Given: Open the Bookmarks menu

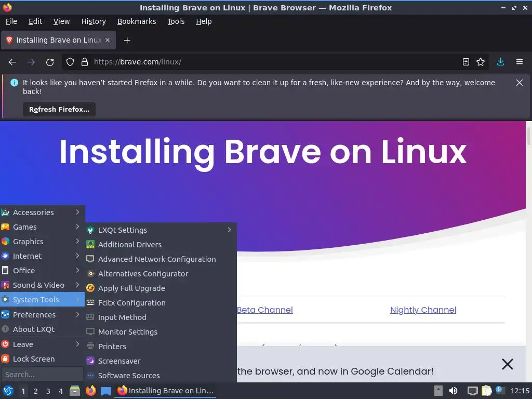Looking at the screenshot, I should [137, 21].
